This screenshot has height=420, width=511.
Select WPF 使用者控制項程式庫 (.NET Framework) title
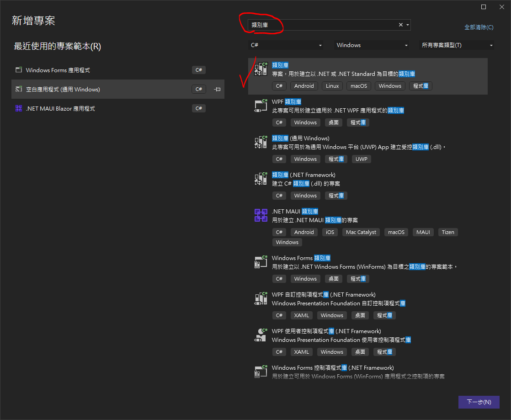tap(326, 331)
